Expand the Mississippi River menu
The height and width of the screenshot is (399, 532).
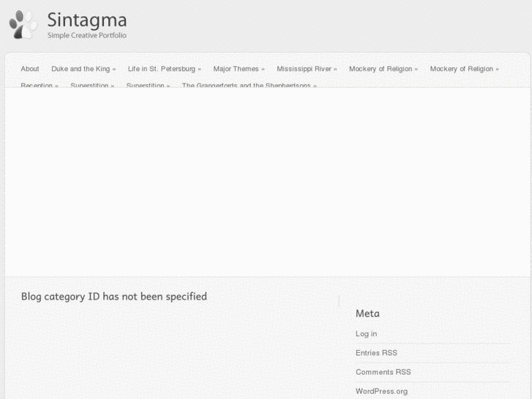pos(307,69)
